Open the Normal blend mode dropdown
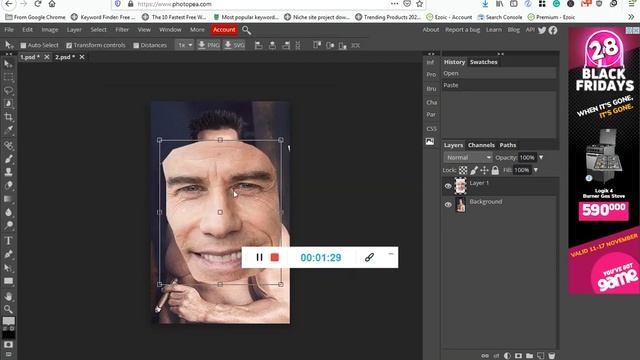This screenshot has width=640, height=360. pyautogui.click(x=468, y=158)
